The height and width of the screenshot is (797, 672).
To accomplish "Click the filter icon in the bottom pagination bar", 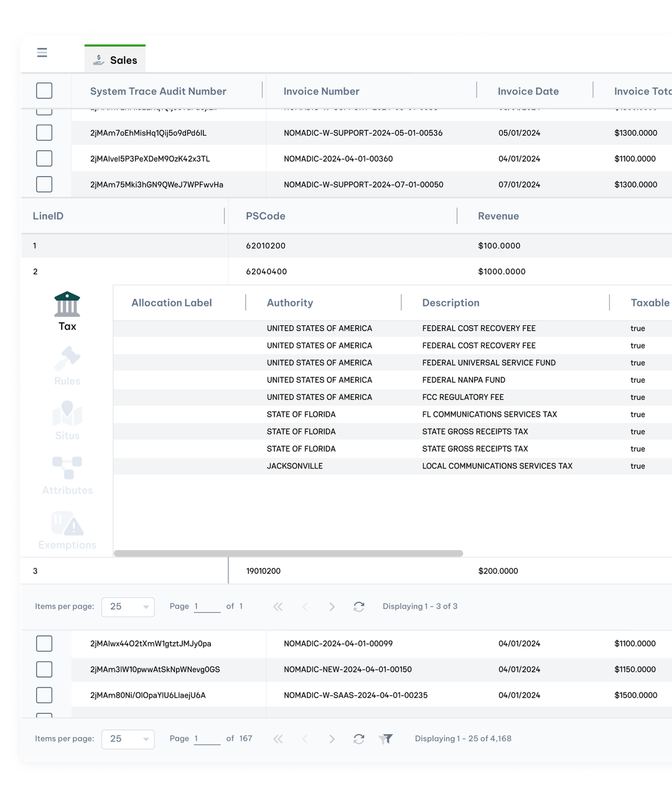I will pos(386,739).
